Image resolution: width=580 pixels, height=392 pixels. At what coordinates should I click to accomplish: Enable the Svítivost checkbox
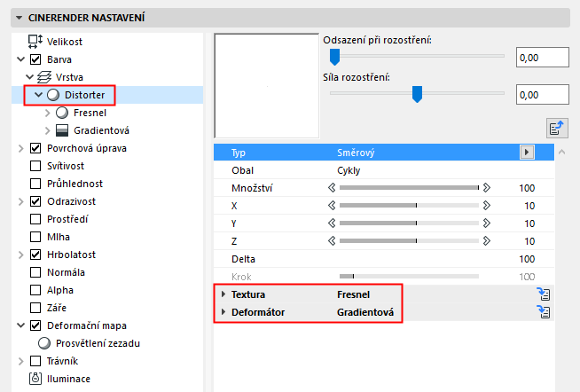coord(35,166)
